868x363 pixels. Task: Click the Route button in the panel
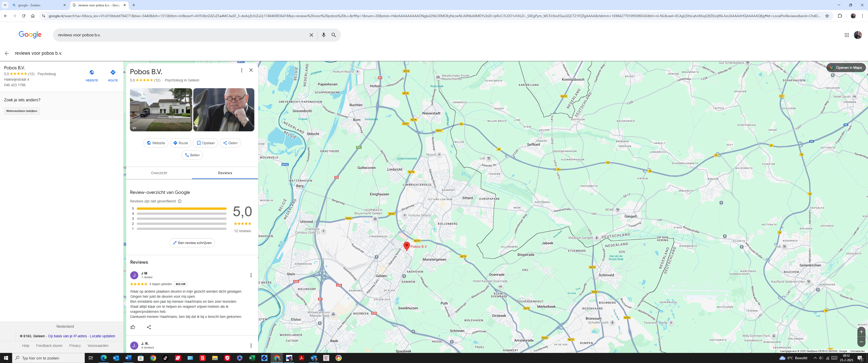[181, 143]
